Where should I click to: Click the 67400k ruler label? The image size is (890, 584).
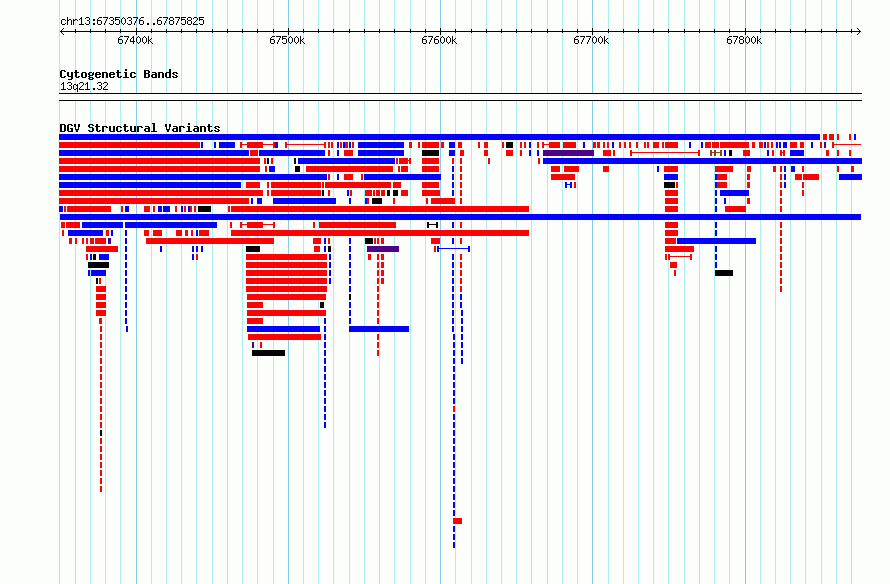135,41
